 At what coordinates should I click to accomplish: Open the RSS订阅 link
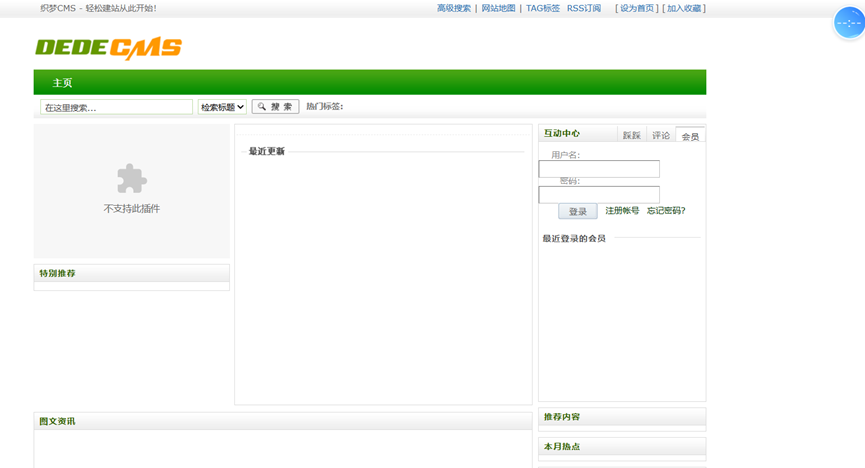[584, 8]
